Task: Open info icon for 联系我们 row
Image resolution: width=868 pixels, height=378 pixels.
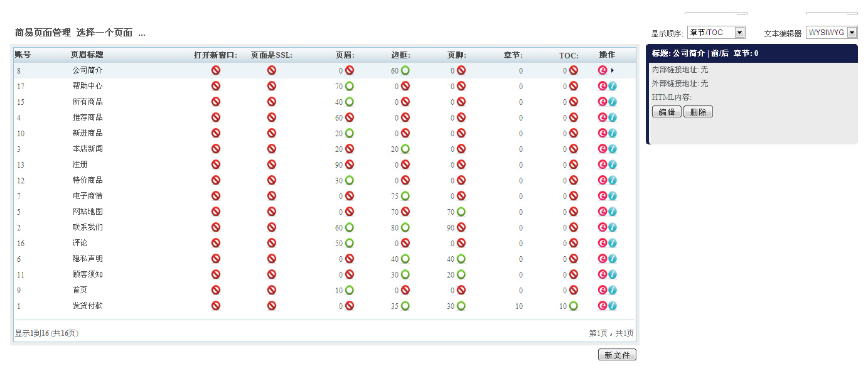Action: (x=613, y=227)
